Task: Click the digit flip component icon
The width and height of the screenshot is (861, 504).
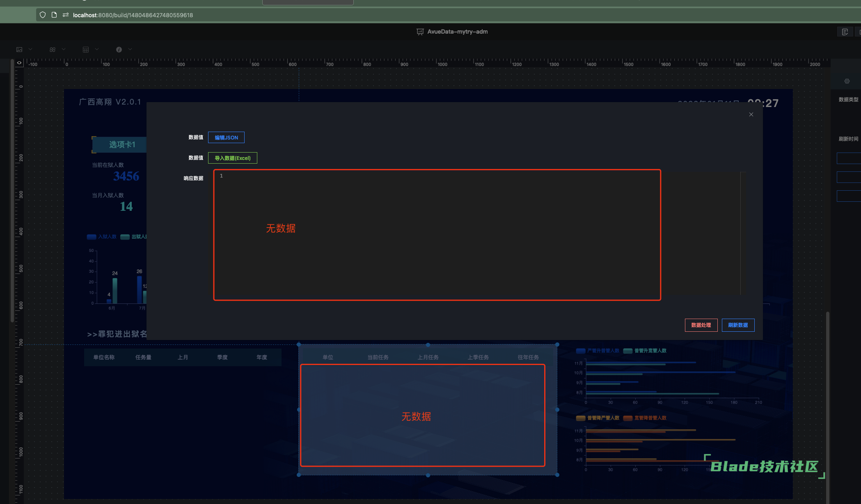Action: [x=53, y=50]
